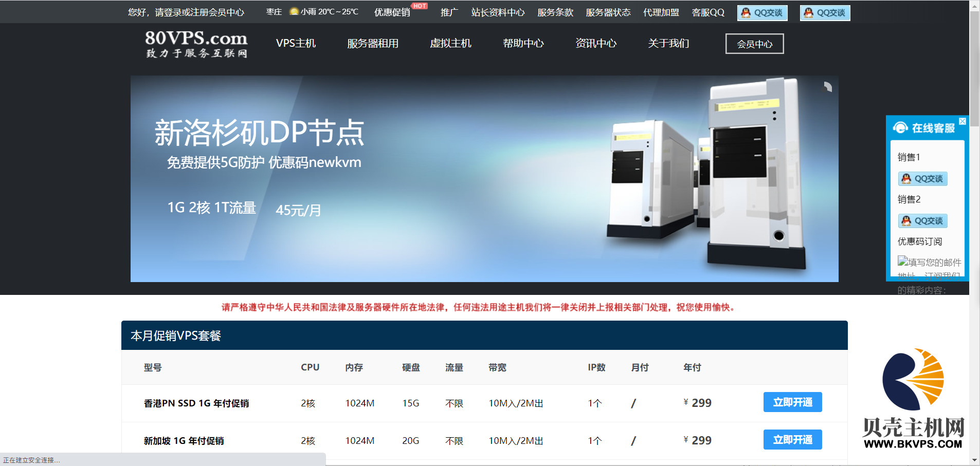Viewport: 980px width, 466px height.
Task: Open the VPS主机 menu
Action: [x=296, y=44]
